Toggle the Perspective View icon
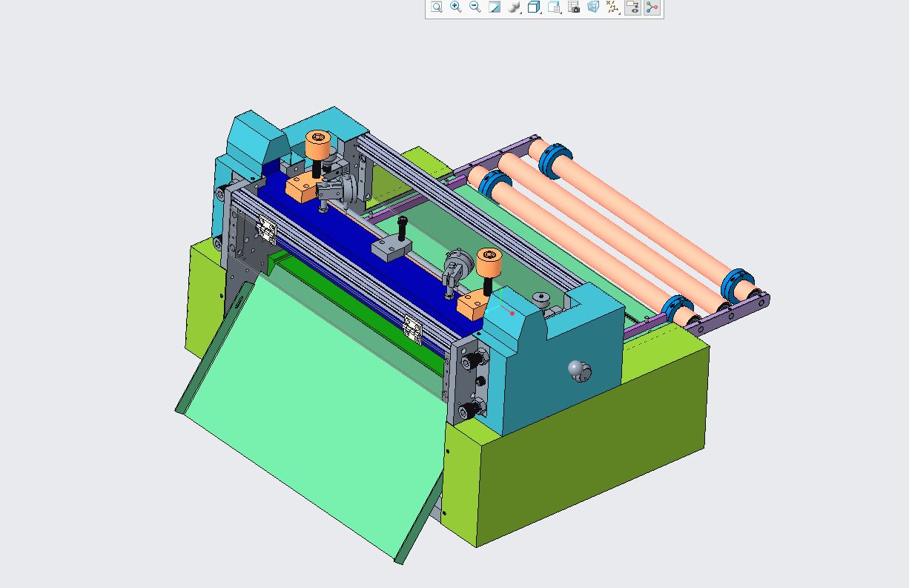The height and width of the screenshot is (588, 909). pyautogui.click(x=593, y=7)
